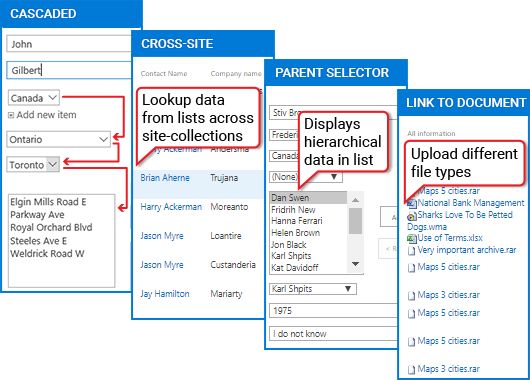Image resolution: width=530 pixels, height=380 pixels.
Task: Click Contact Name column header
Action: [x=164, y=73]
